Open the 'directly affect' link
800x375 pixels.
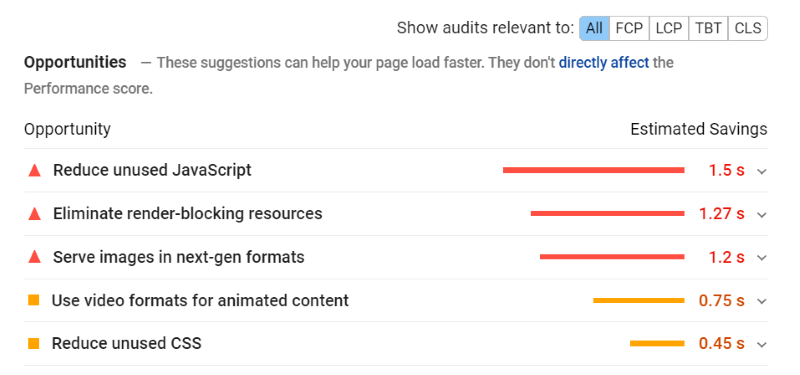[x=604, y=63]
